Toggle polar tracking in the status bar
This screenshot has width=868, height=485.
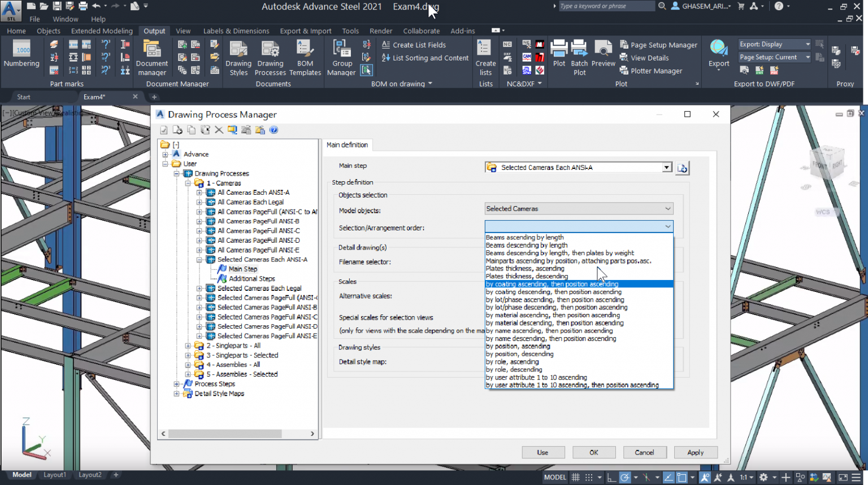[x=625, y=478]
